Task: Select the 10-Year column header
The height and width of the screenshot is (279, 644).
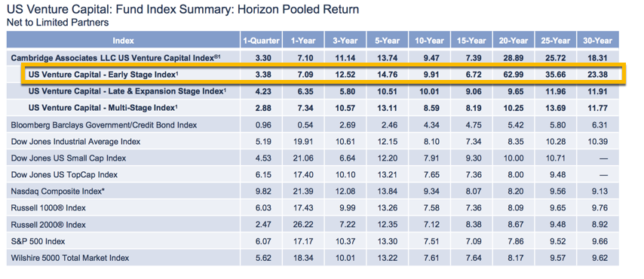Action: point(430,41)
